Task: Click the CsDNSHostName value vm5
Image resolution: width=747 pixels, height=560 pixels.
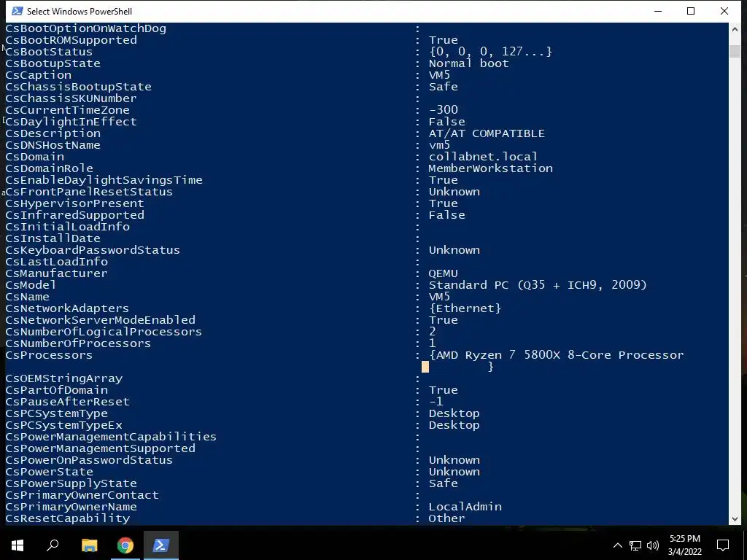Action: point(439,145)
